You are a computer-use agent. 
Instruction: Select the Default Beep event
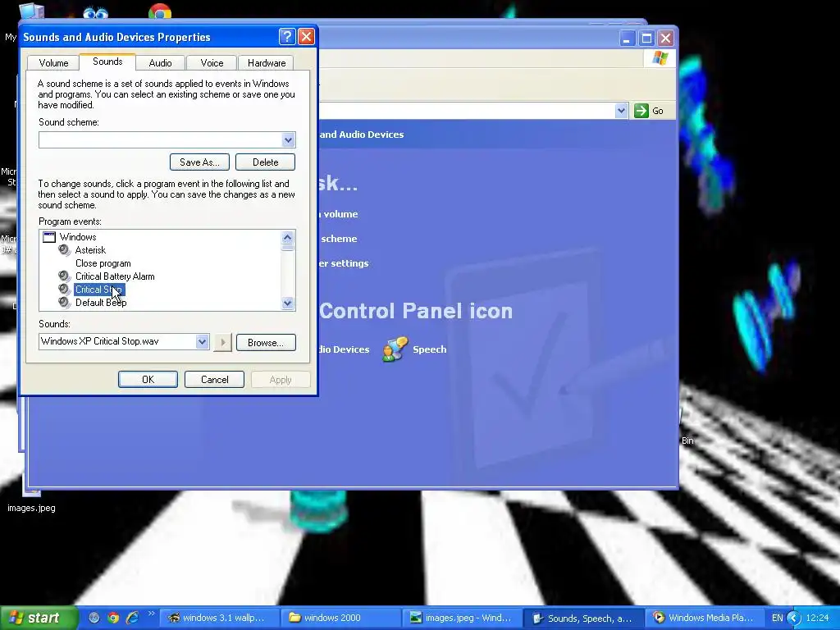(x=101, y=303)
